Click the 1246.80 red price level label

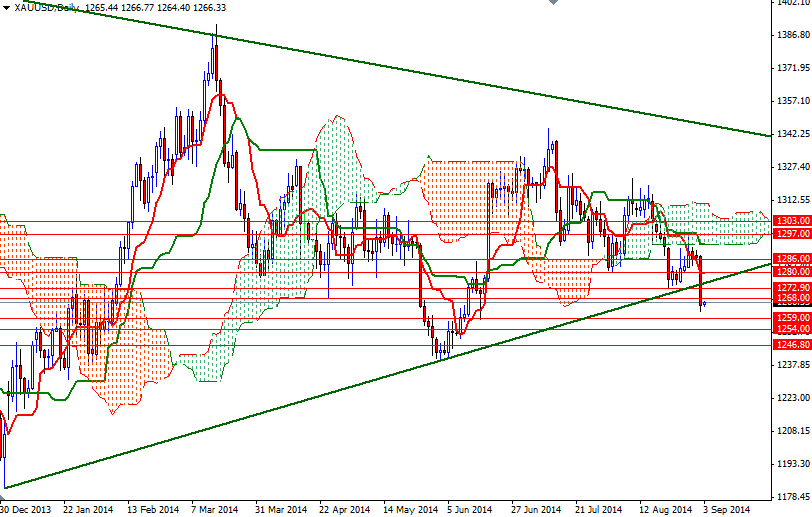click(791, 345)
